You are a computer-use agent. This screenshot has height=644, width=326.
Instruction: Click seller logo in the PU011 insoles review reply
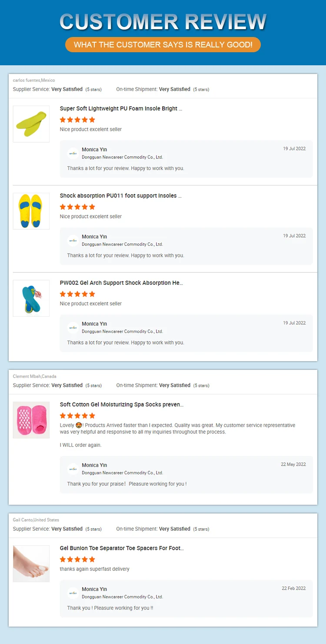point(73,240)
